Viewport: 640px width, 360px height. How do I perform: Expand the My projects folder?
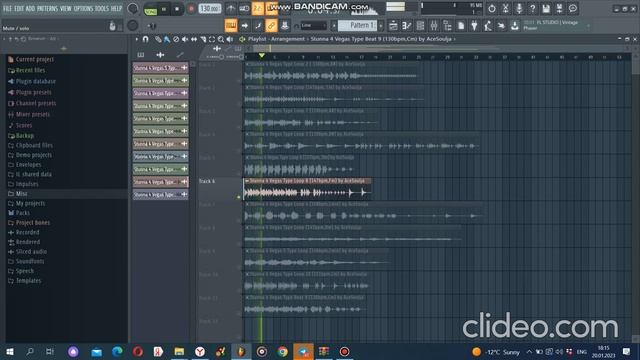click(x=27, y=203)
